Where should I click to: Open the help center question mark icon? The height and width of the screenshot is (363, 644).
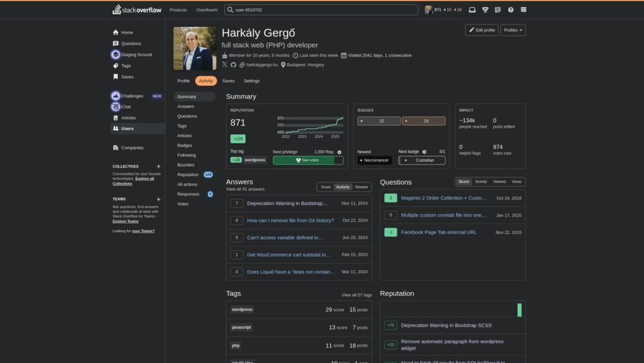pyautogui.click(x=511, y=10)
